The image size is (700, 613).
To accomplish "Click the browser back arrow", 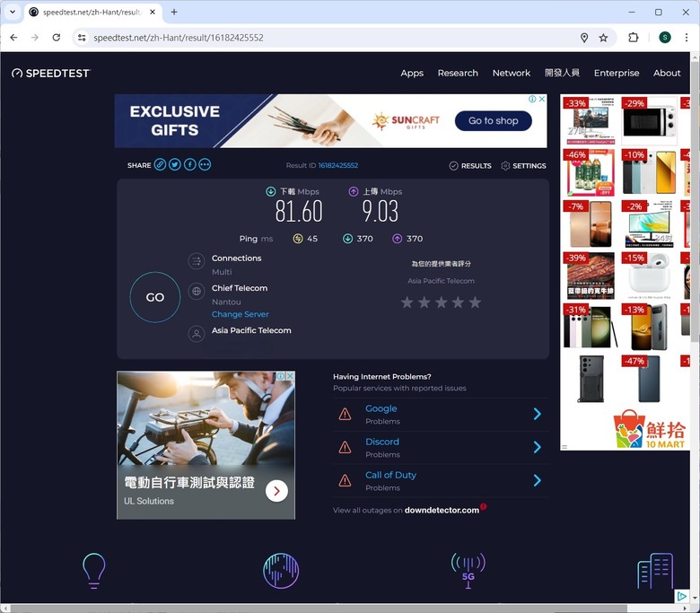I will click(13, 38).
